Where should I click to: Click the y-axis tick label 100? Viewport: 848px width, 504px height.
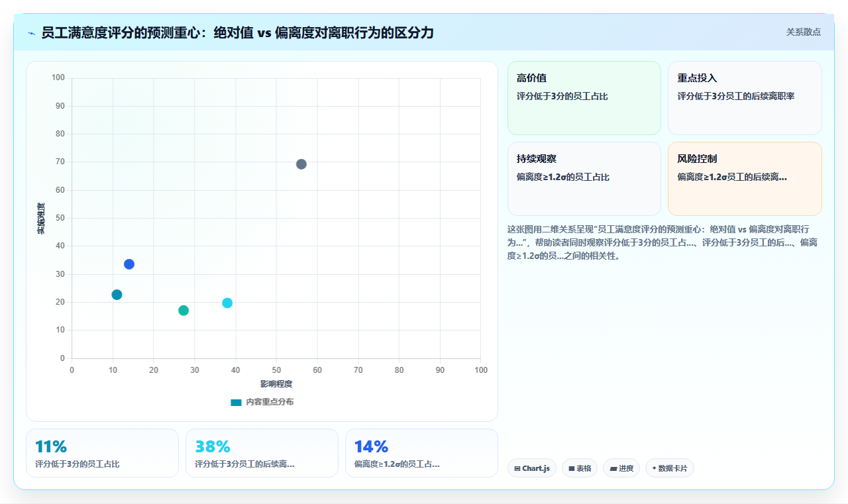point(58,77)
